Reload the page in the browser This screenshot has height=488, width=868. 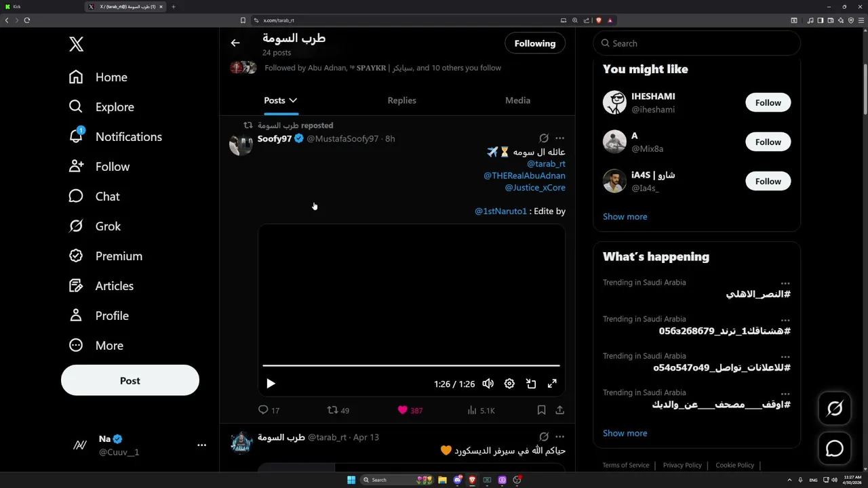[x=27, y=20]
